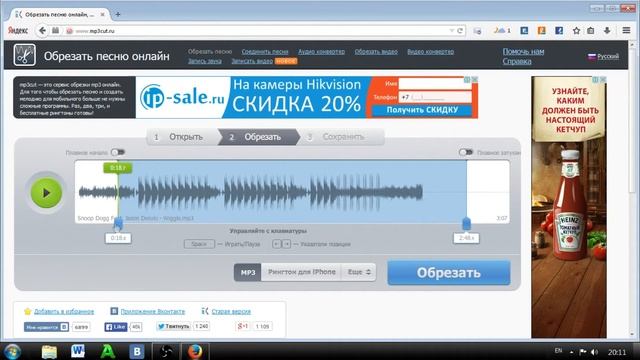
Task: Click the browser address bar
Action: (261, 31)
